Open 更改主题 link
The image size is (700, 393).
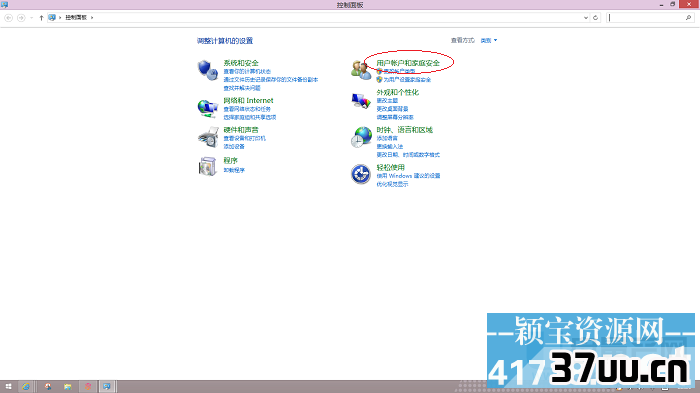point(387,101)
